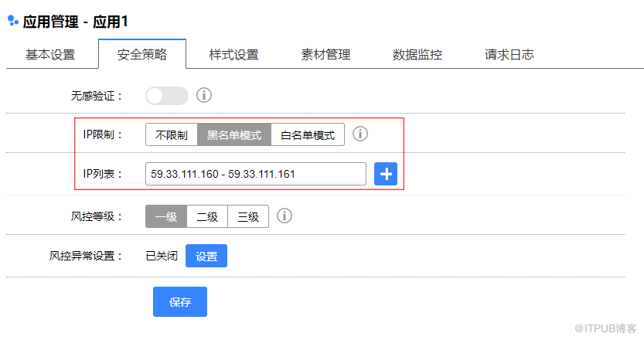Click the IP限制 label

tap(103, 134)
